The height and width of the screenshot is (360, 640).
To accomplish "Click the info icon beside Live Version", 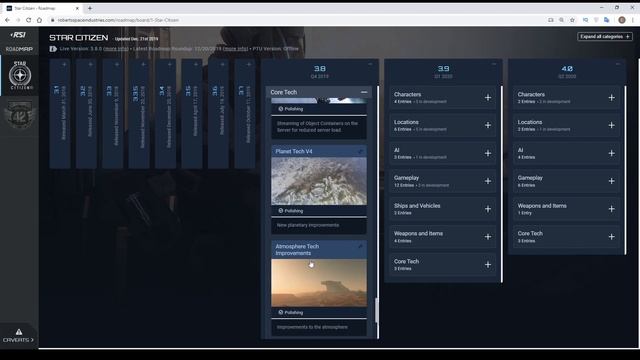I will pyautogui.click(x=53, y=49).
